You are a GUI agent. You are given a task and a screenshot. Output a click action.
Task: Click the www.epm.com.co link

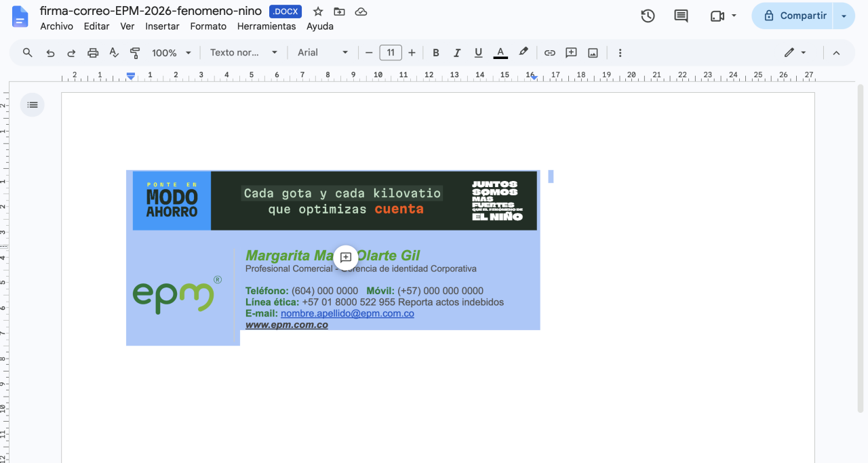point(287,325)
